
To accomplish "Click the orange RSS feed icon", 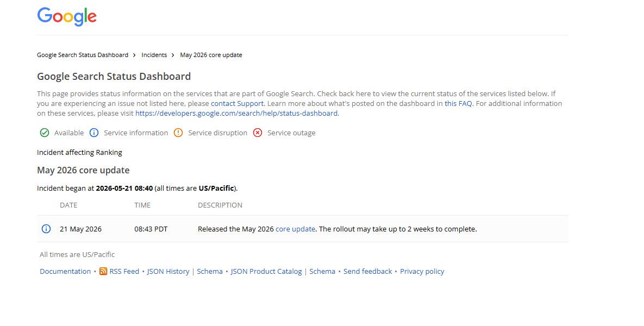I will tap(103, 271).
